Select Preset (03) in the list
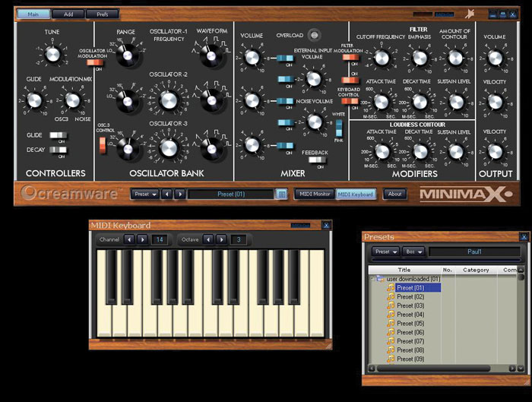This screenshot has height=402, width=532. (410, 305)
